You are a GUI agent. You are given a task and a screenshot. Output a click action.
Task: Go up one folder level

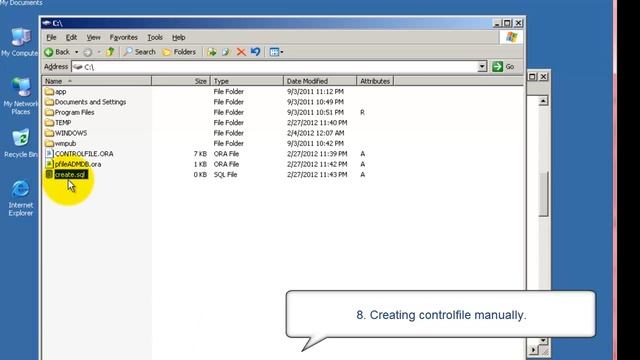(x=110, y=52)
